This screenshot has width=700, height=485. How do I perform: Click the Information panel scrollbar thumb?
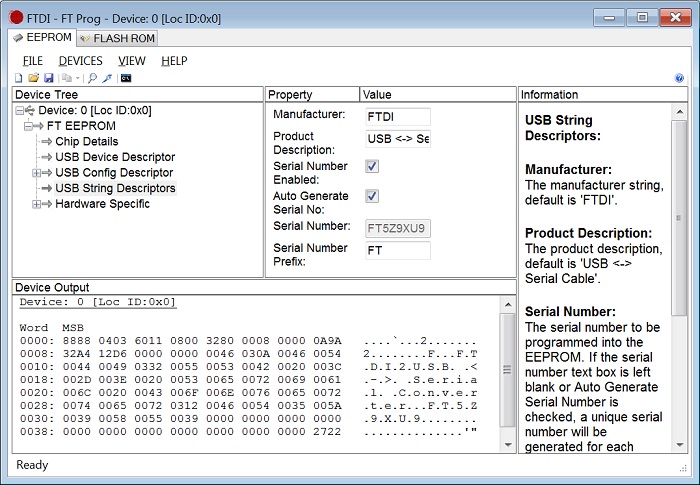tap(679, 218)
